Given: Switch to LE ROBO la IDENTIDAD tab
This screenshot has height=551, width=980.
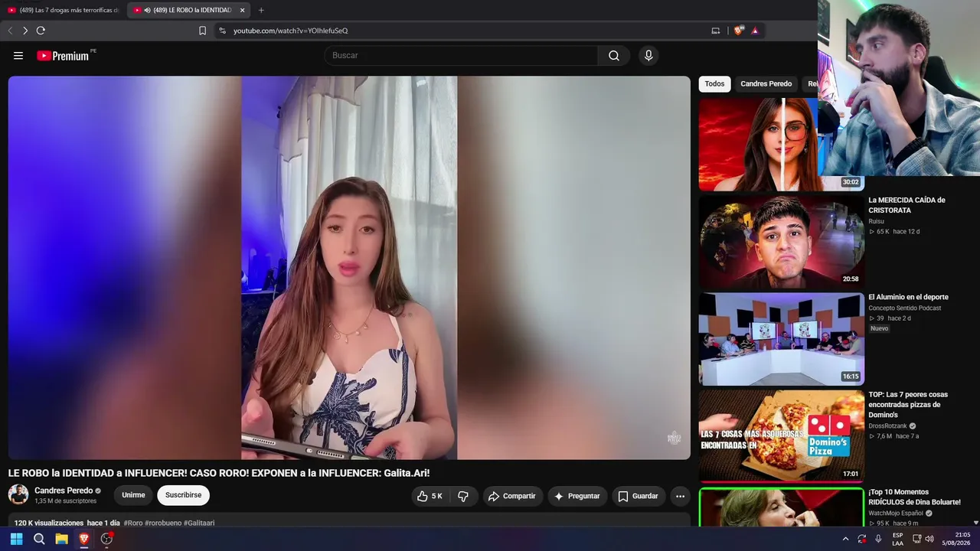Looking at the screenshot, I should pyautogui.click(x=188, y=10).
